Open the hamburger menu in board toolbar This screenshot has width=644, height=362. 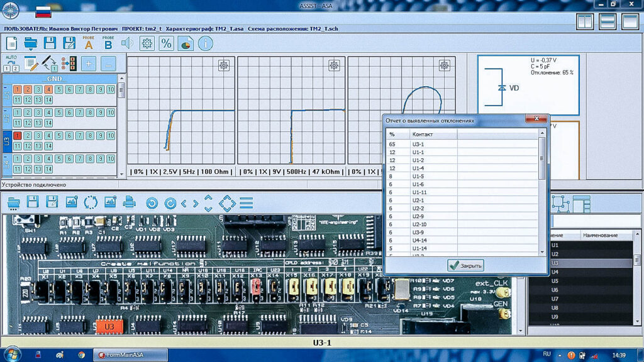246,203
